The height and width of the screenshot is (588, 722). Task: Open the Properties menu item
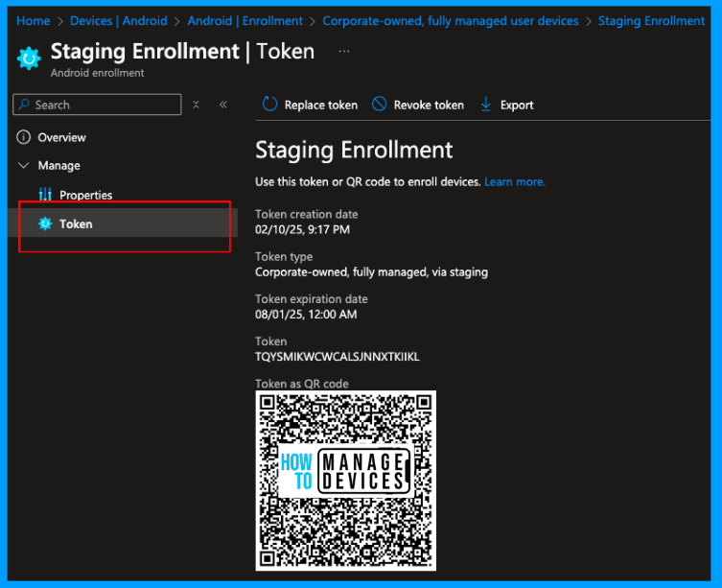click(x=85, y=195)
